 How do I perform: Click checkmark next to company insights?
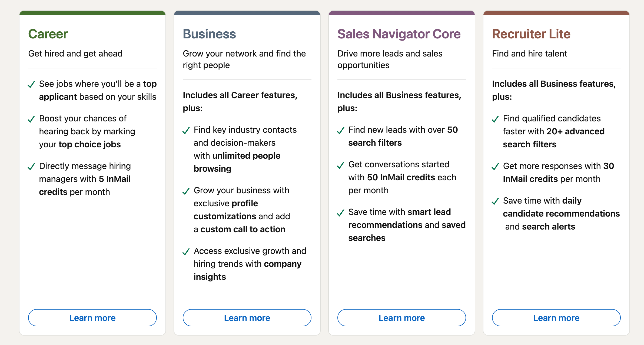click(186, 252)
